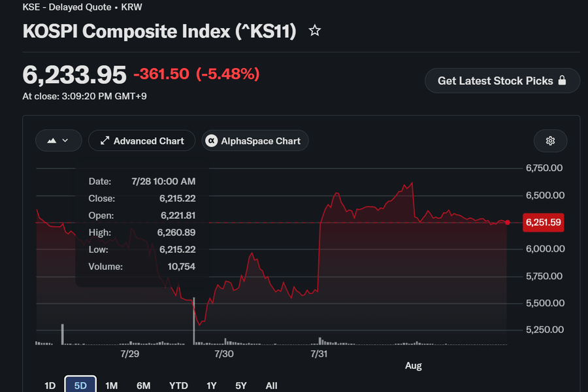Viewport: 588px width, 392px height.
Task: Click the mountain chart type icon
Action: (x=52, y=140)
